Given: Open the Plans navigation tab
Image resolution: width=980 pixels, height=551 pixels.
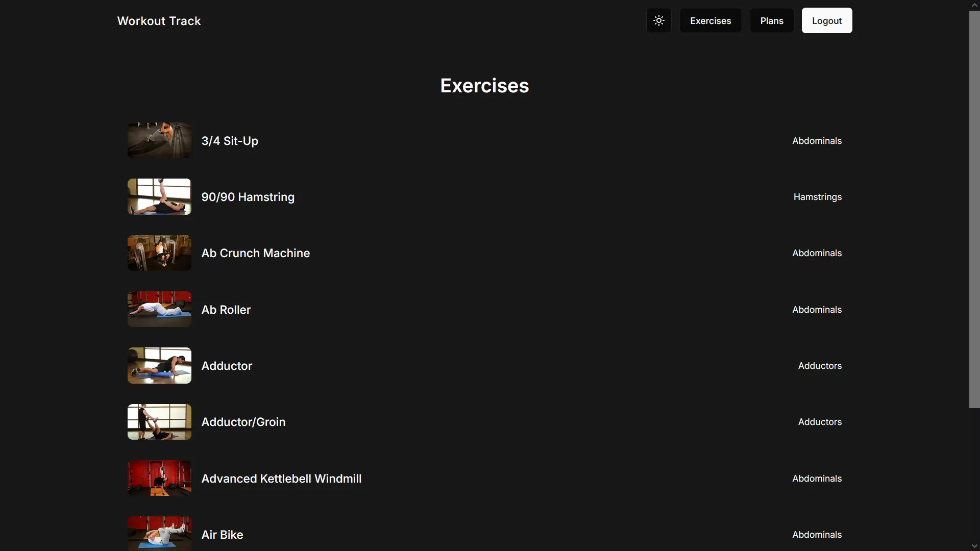Looking at the screenshot, I should coord(772,21).
